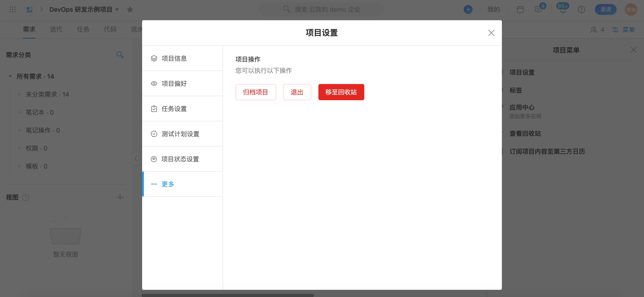Image resolution: width=644 pixels, height=297 pixels.
Task: Switch to the 任务 tab
Action: (x=83, y=29)
